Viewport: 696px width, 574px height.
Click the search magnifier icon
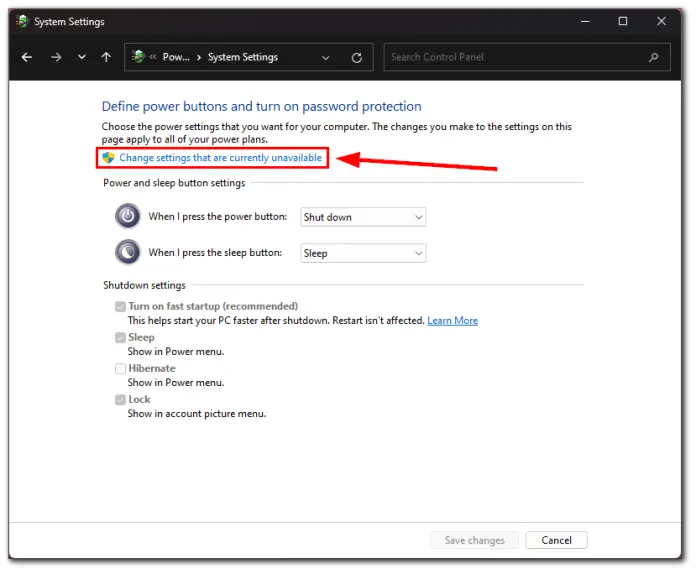(653, 57)
